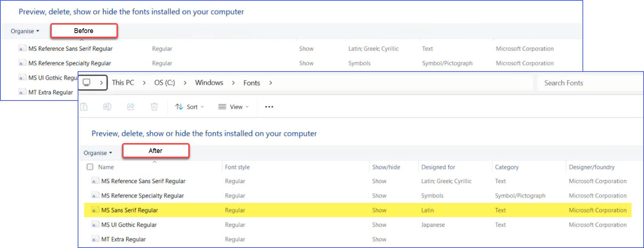
Task: Click the Paste icon in toolbar
Action: pos(84,107)
